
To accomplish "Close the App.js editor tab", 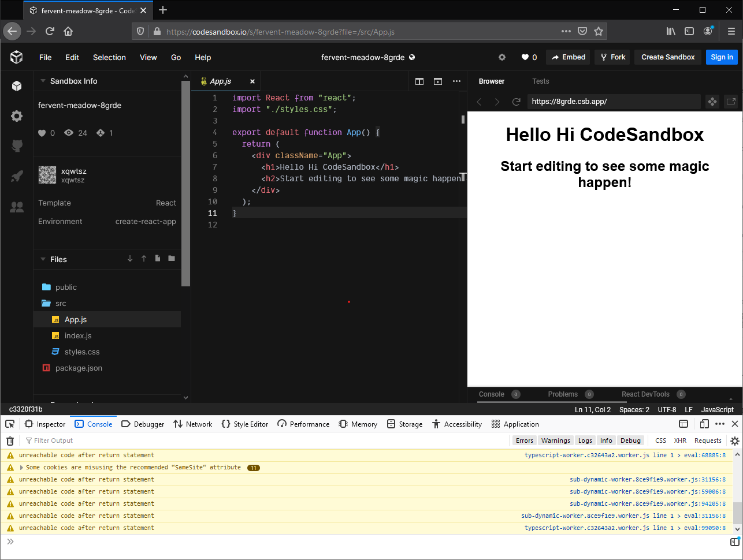I will pyautogui.click(x=252, y=81).
